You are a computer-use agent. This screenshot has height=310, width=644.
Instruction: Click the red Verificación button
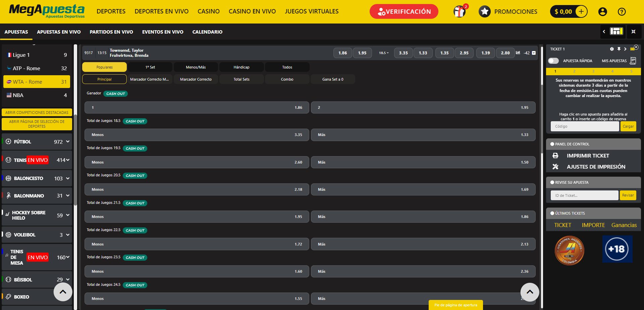(x=404, y=11)
